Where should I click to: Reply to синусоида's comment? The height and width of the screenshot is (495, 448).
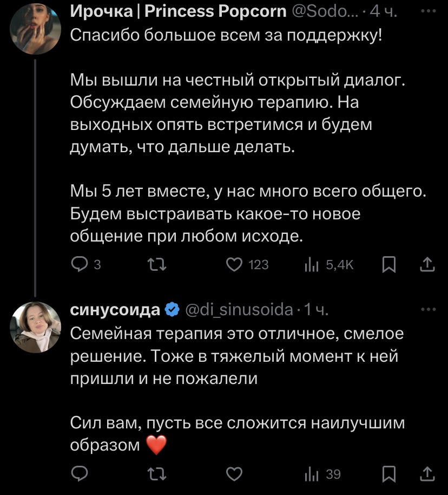pos(80,474)
